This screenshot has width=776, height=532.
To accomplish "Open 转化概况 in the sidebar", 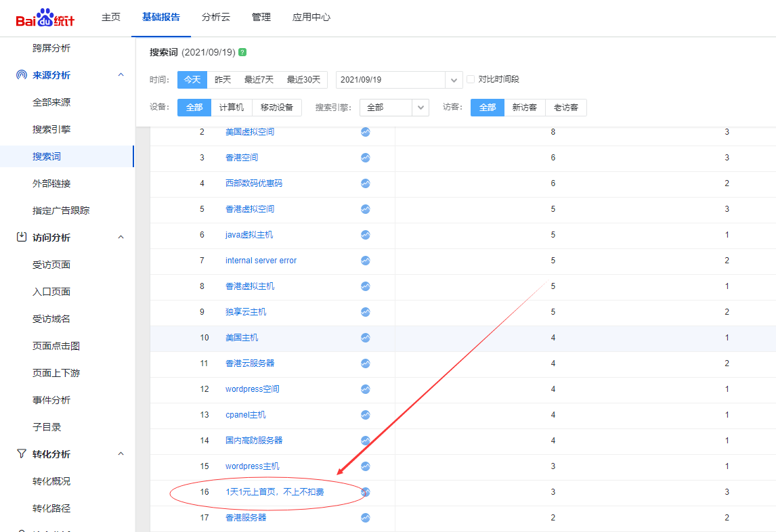I will click(x=51, y=481).
